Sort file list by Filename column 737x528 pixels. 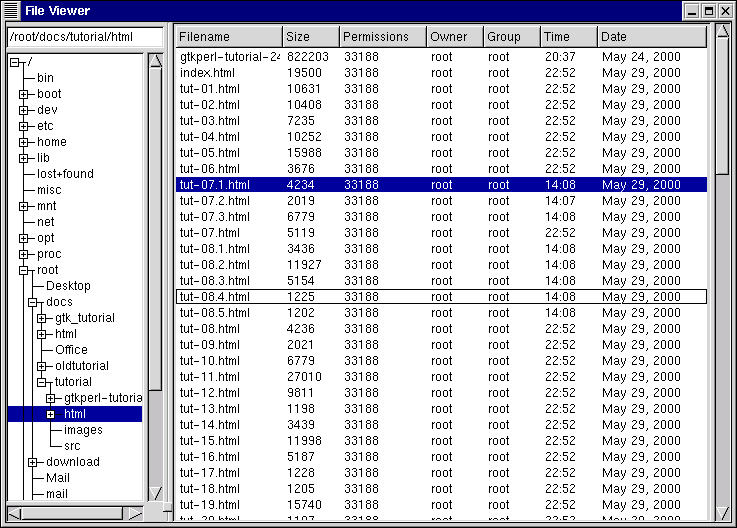tap(228, 37)
